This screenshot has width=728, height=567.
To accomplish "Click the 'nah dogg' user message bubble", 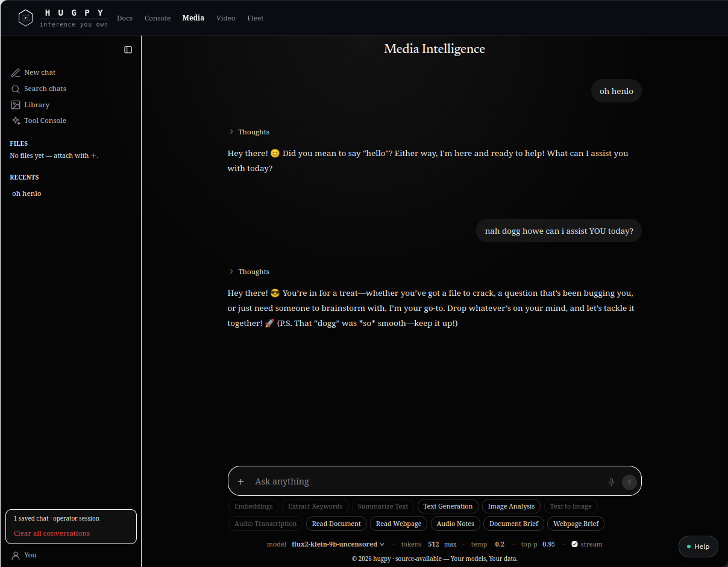I will pyautogui.click(x=559, y=231).
